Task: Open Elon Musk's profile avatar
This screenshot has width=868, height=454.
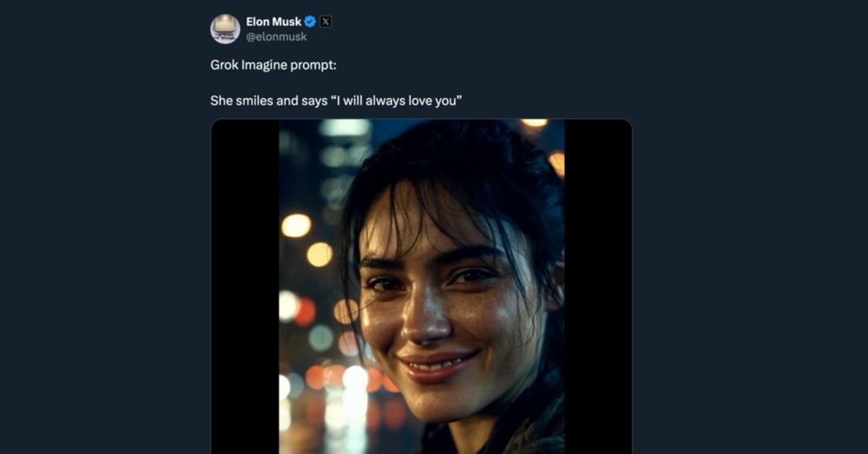Action: [x=226, y=29]
